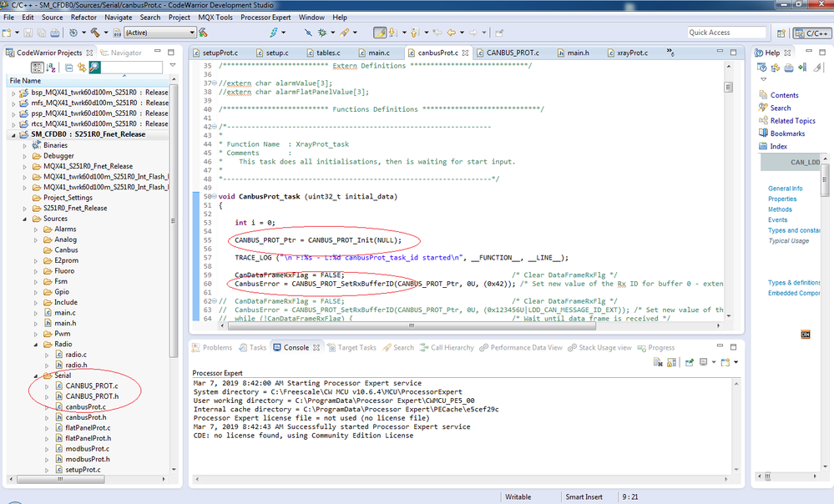The height and width of the screenshot is (504, 834).
Task: Switch to the Call Hierarchy tab
Action: click(447, 348)
